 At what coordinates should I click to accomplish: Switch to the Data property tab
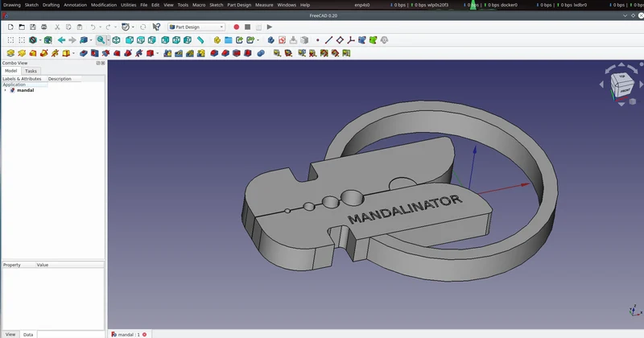(x=28, y=335)
